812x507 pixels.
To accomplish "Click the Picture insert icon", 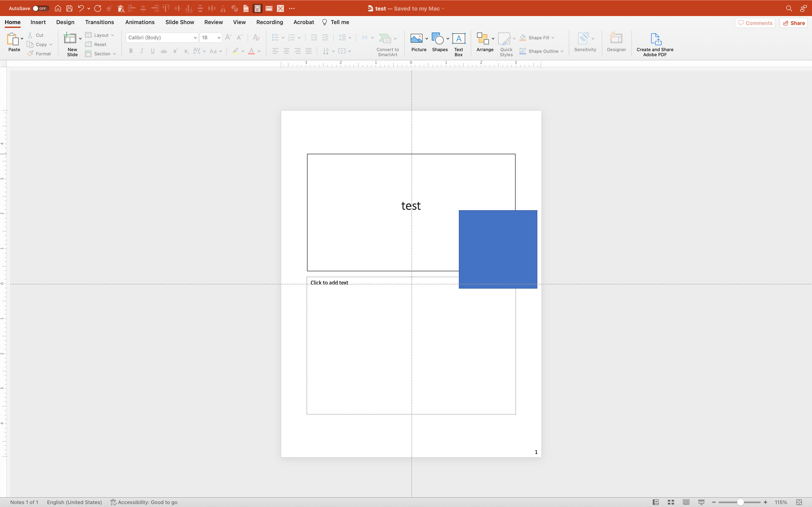I will click(416, 39).
